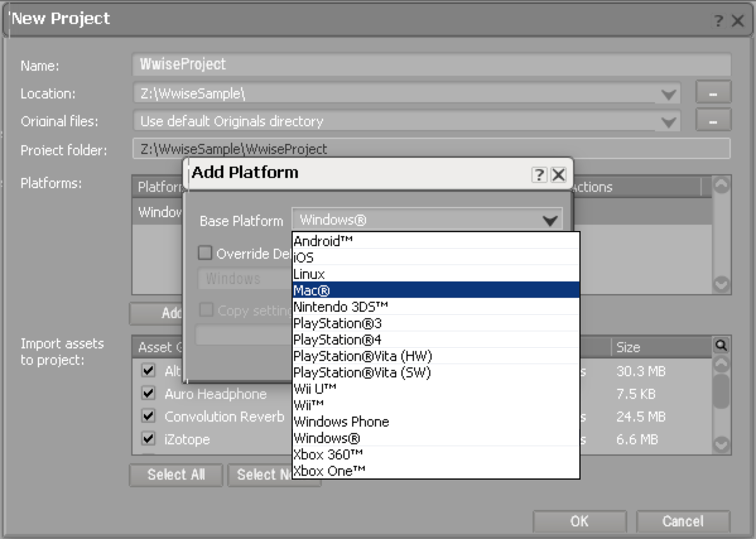Toggle the Copy settings checkbox
Image resolution: width=756 pixels, height=539 pixels.
[206, 309]
